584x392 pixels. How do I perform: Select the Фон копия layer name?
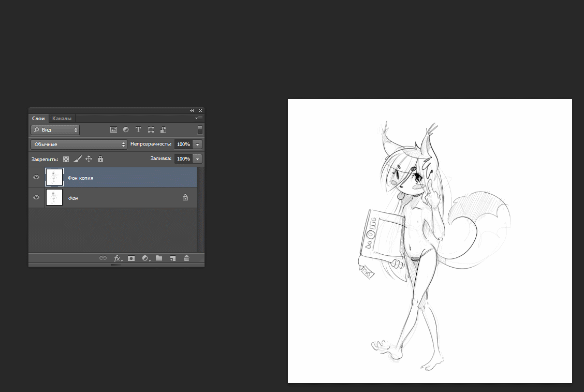click(x=80, y=178)
